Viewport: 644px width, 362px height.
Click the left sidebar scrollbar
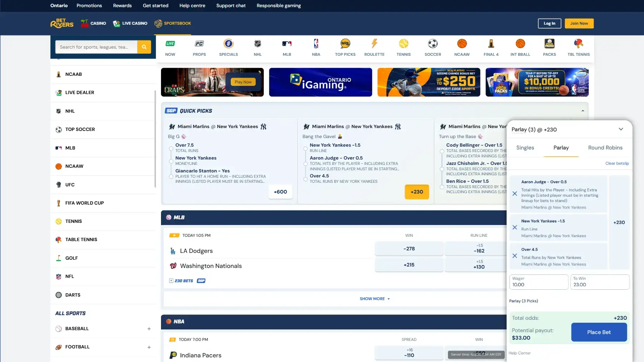(x=155, y=139)
